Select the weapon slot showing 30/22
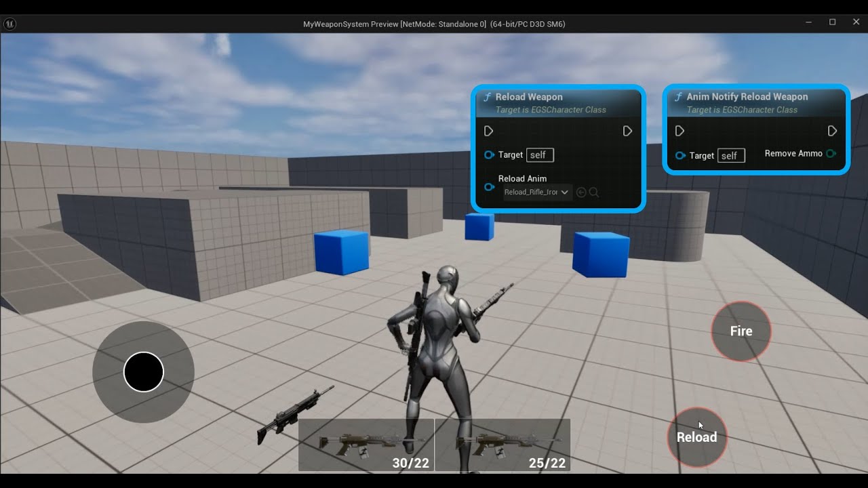868x488 pixels. click(x=366, y=445)
